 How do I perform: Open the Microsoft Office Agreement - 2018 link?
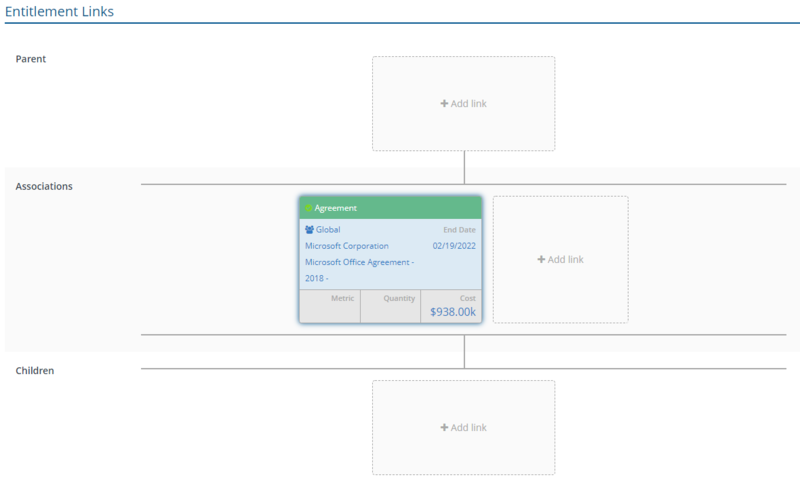pos(359,262)
